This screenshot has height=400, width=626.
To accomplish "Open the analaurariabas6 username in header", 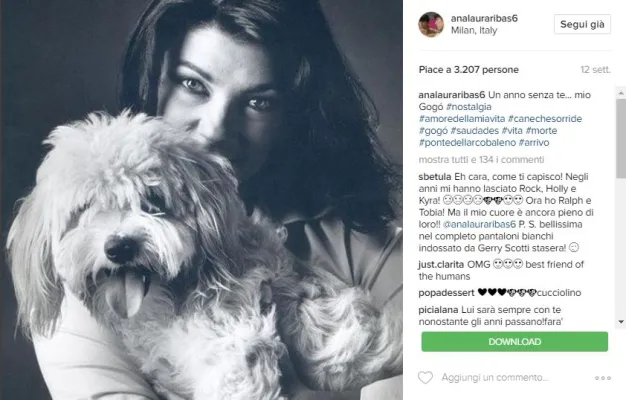I will pyautogui.click(x=484, y=18).
